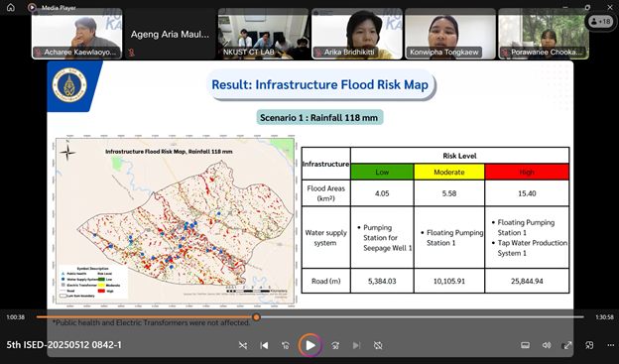The height and width of the screenshot is (364, 619).
Task: Click the video title 5th ISED-20250512 0842-1
Action: (x=63, y=344)
